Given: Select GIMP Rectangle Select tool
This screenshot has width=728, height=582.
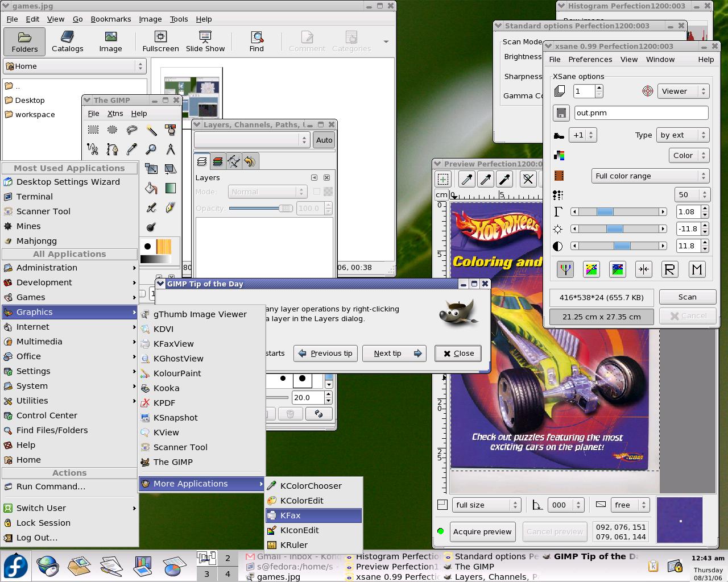Looking at the screenshot, I should tap(93, 130).
